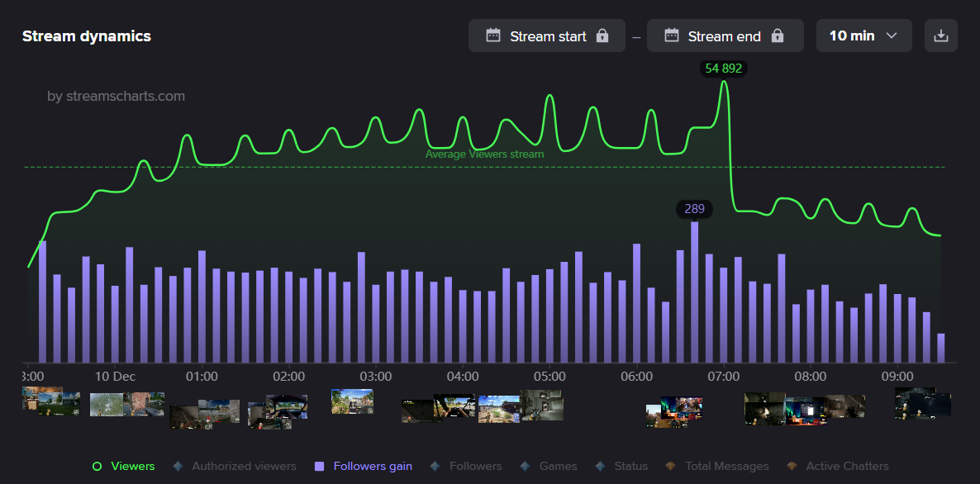The image size is (980, 484).
Task: Click the 09:00 time axis label
Action: [897, 377]
